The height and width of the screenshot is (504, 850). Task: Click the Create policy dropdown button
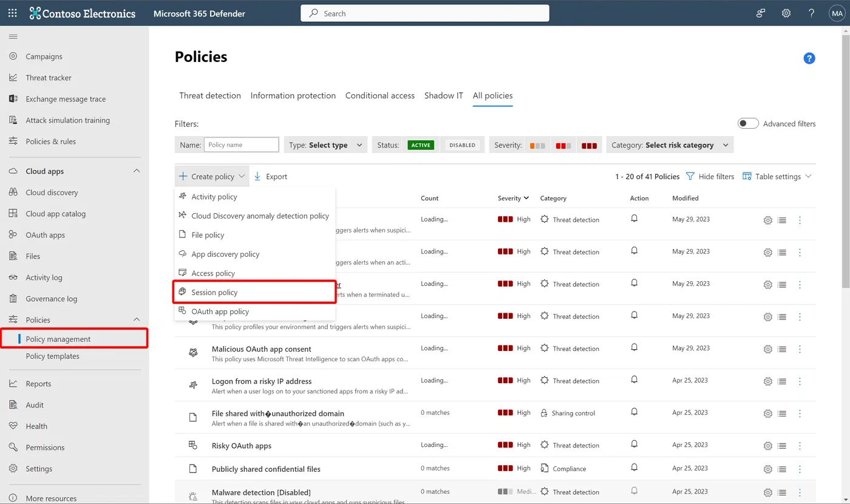tap(212, 176)
